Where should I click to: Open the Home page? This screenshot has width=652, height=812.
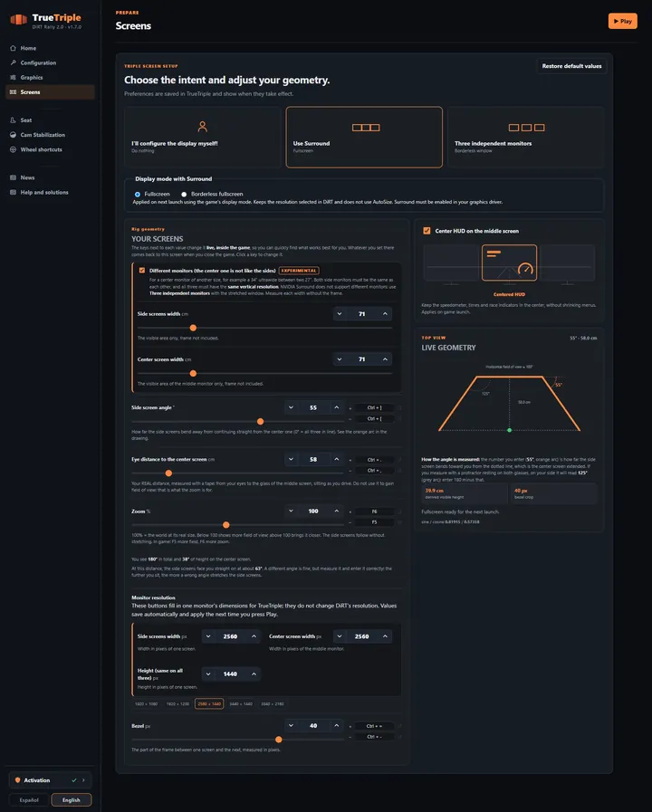(x=50, y=48)
